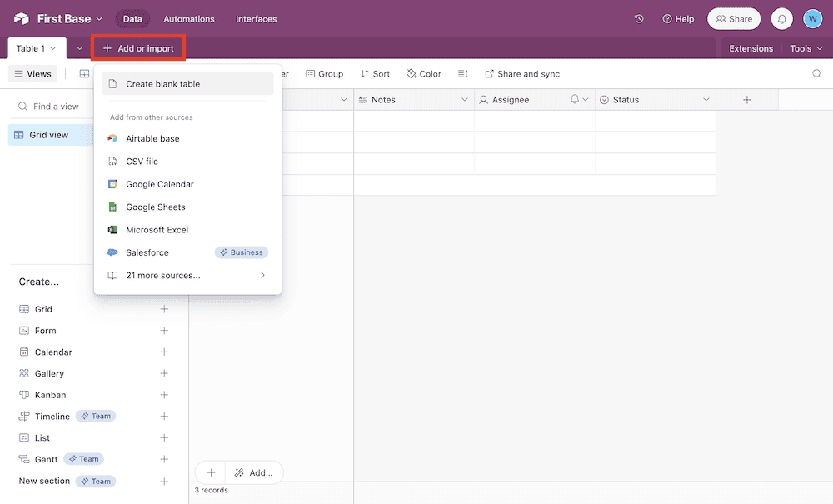Click the first Notes cell
This screenshot has width=833, height=504.
pyautogui.click(x=414, y=121)
